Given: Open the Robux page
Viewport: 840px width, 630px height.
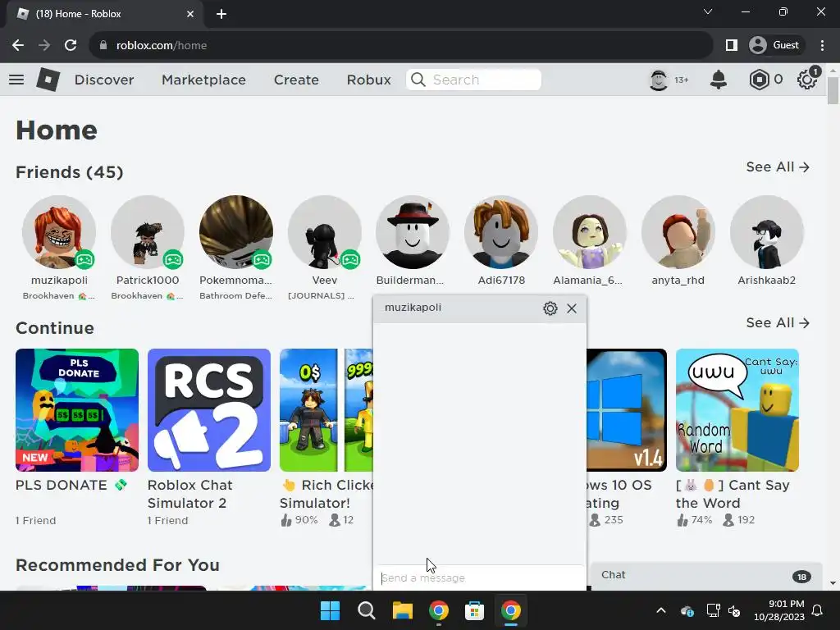Looking at the screenshot, I should click(x=368, y=80).
